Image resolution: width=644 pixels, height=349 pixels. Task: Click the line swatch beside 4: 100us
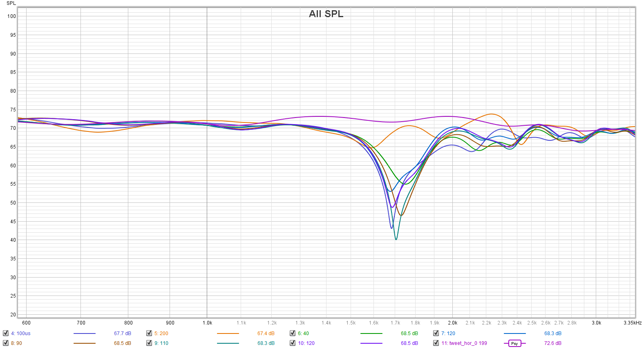(x=84, y=333)
